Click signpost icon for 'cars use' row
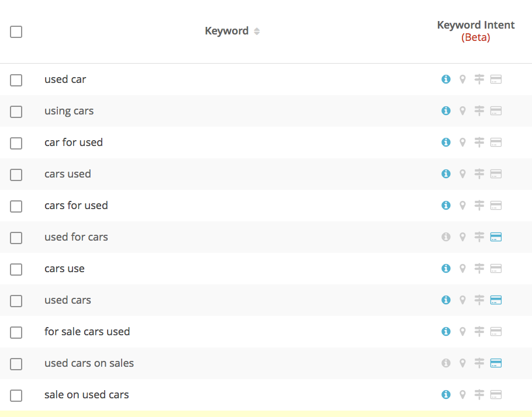This screenshot has width=532, height=417. pyautogui.click(x=479, y=269)
